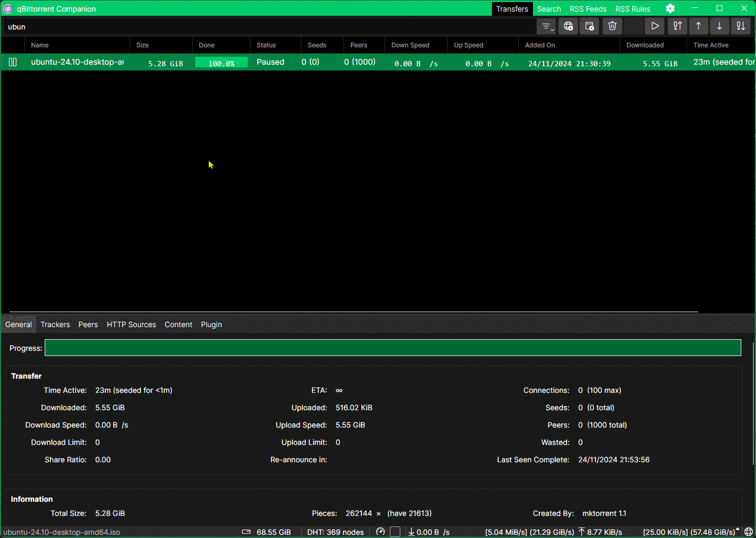The width and height of the screenshot is (756, 538).
Task: Decrease torrent priority
Action: [719, 26]
